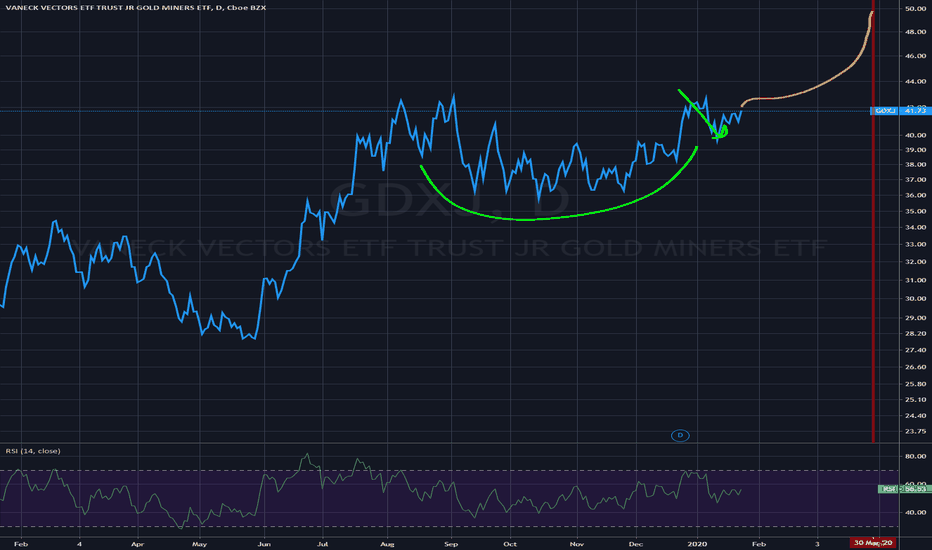Click the Aug label on time axis
Screen dimensions: 932x550
pyautogui.click(x=387, y=544)
